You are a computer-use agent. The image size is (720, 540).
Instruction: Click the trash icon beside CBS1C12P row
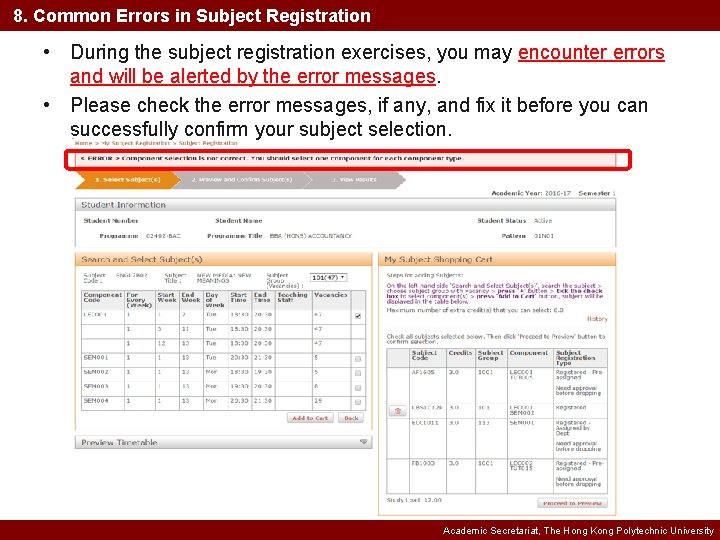click(x=398, y=411)
